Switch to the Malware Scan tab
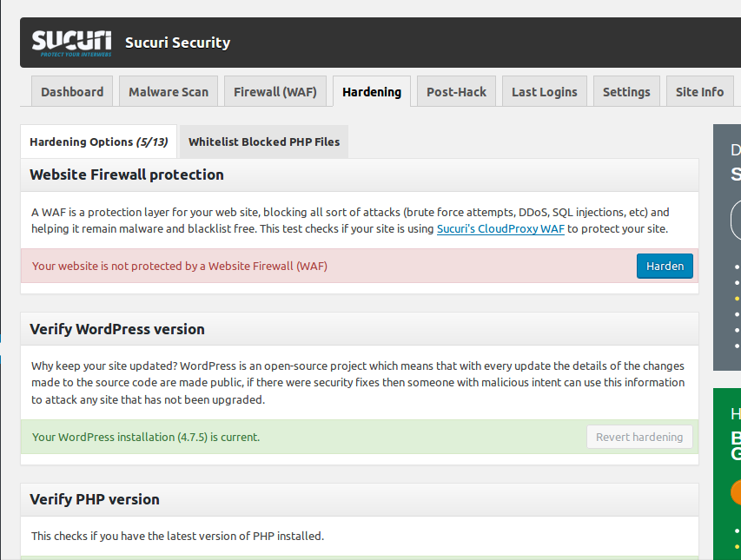This screenshot has height=560, width=741. tap(169, 92)
